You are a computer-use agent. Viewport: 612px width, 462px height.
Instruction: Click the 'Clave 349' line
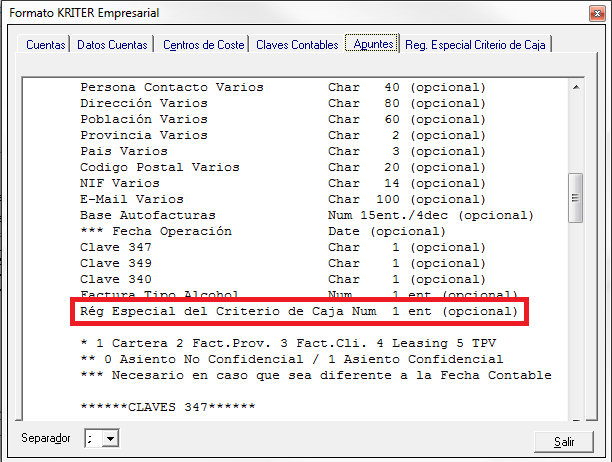pos(283,263)
